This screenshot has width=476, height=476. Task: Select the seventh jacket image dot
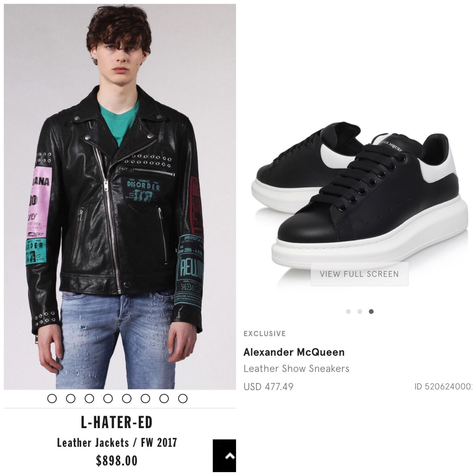click(164, 398)
